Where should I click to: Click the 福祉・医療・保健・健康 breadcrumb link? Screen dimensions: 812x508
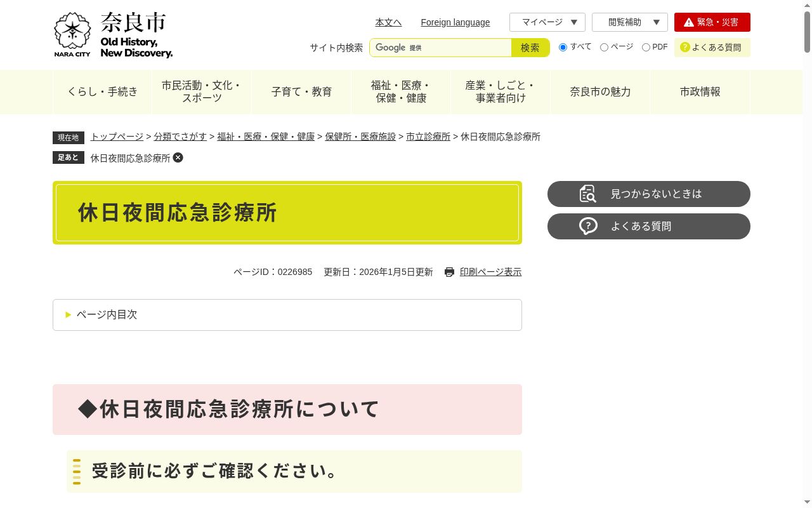pyautogui.click(x=266, y=137)
